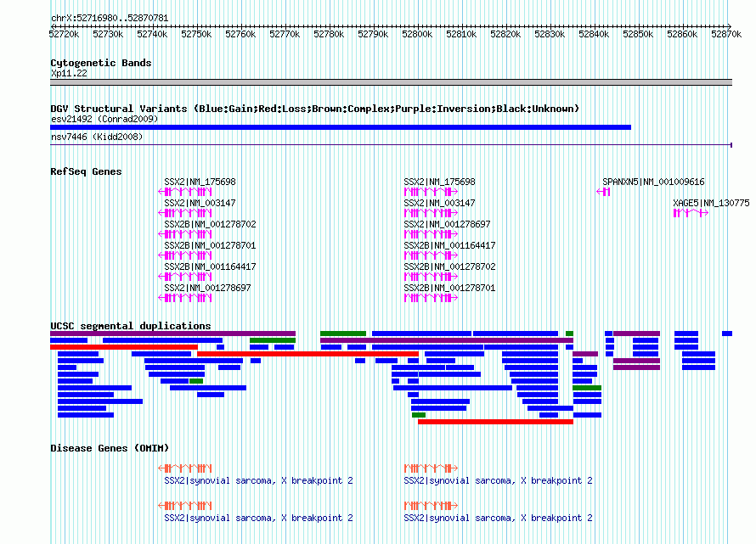Click the 52750k ruler tick label
756x544 pixels.
point(196,34)
